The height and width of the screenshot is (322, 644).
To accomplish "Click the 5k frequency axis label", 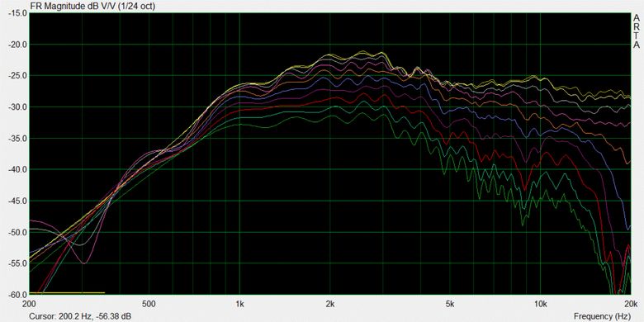I will pyautogui.click(x=450, y=305).
